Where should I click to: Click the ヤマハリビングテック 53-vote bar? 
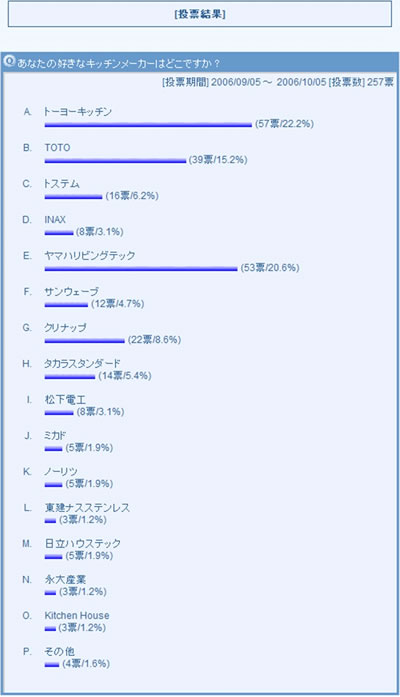(141, 269)
